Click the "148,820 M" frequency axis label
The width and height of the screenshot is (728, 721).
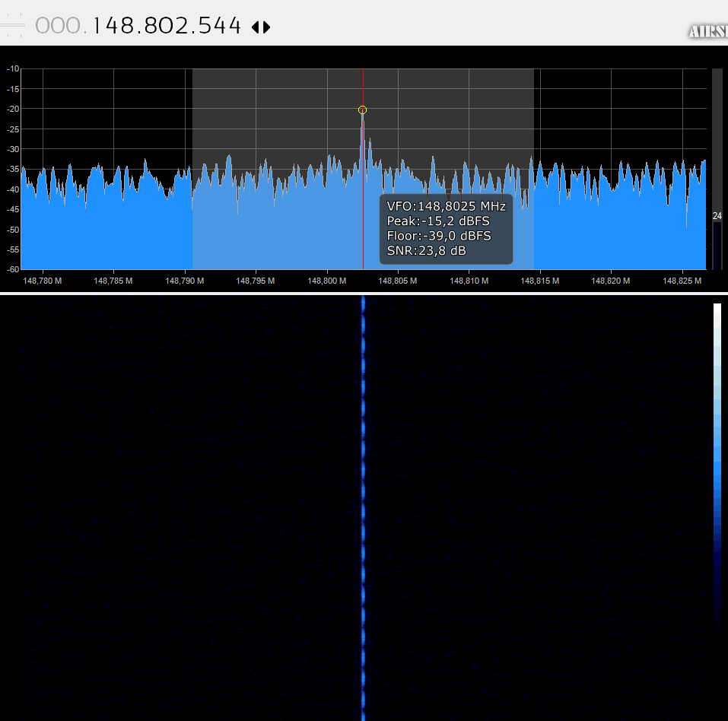[x=611, y=281]
